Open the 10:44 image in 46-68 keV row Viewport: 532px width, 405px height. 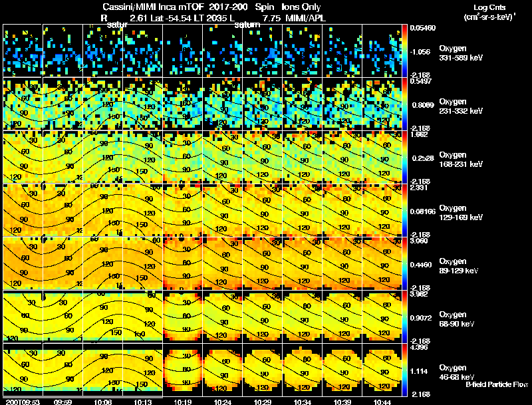[382, 370]
